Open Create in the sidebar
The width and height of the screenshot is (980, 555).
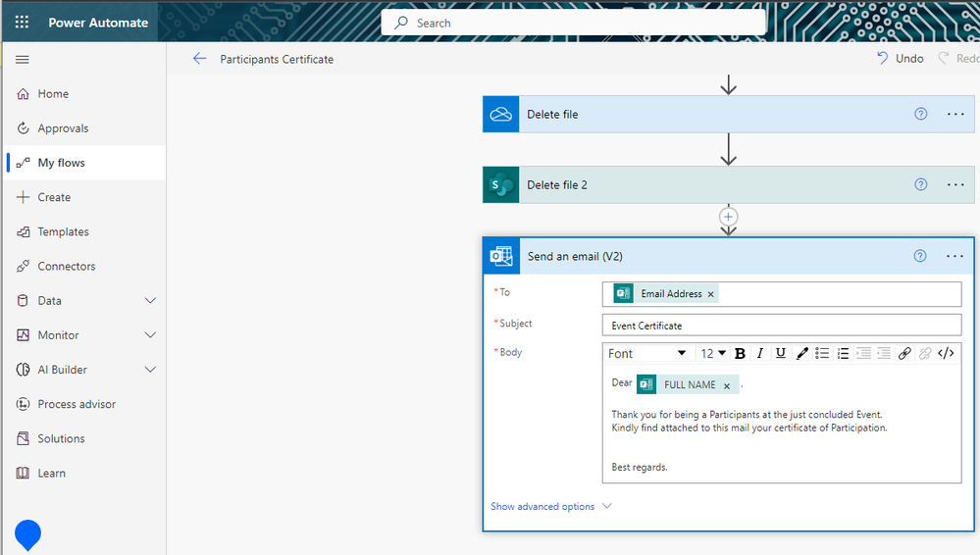click(x=84, y=197)
